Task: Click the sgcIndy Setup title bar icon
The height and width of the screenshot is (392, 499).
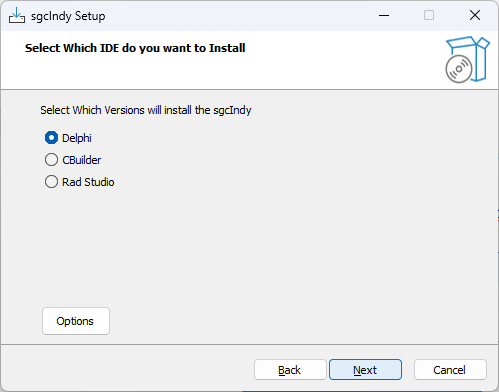Action: (x=17, y=16)
